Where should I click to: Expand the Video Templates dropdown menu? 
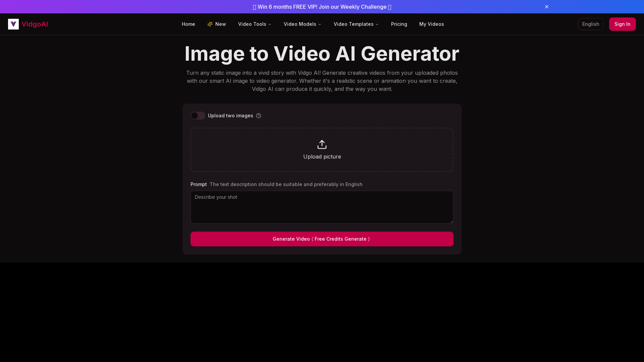pyautogui.click(x=356, y=24)
